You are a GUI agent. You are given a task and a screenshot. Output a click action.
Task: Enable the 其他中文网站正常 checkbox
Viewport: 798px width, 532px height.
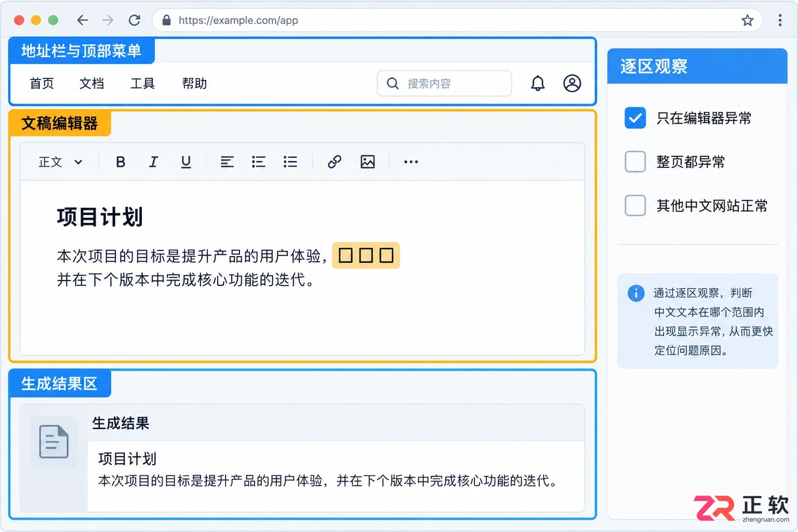635,206
